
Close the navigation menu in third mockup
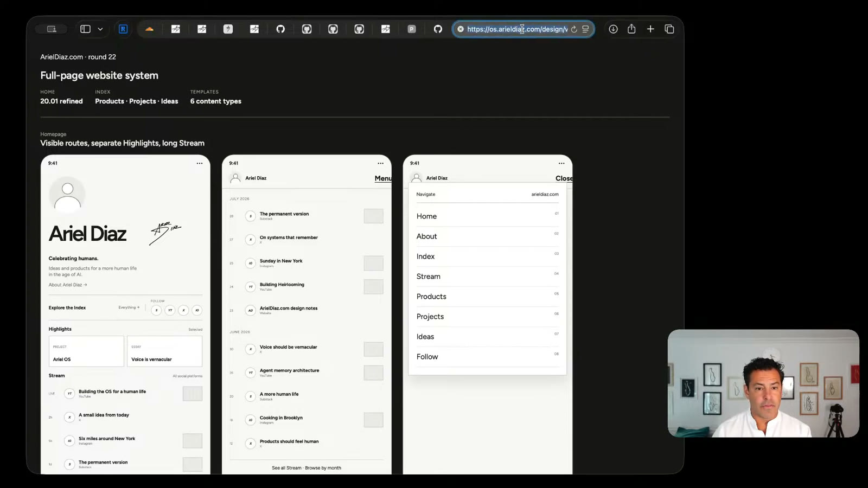[564, 178]
